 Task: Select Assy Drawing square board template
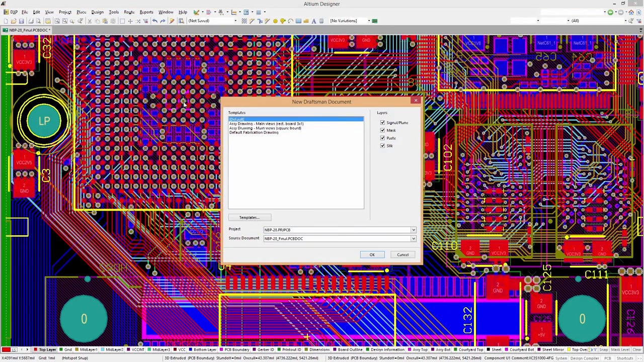click(265, 128)
